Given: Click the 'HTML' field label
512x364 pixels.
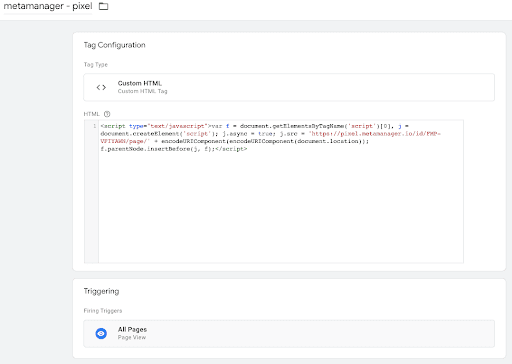Looking at the screenshot, I should coord(91,114).
